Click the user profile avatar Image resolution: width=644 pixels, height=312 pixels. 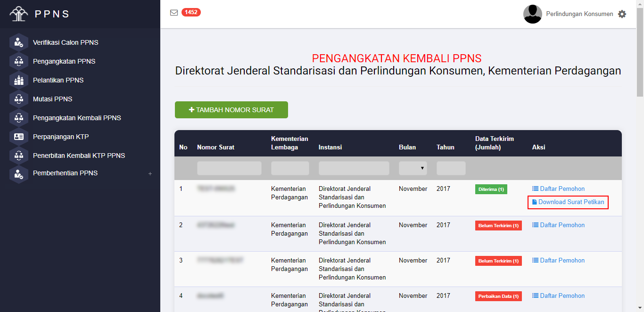click(x=532, y=14)
